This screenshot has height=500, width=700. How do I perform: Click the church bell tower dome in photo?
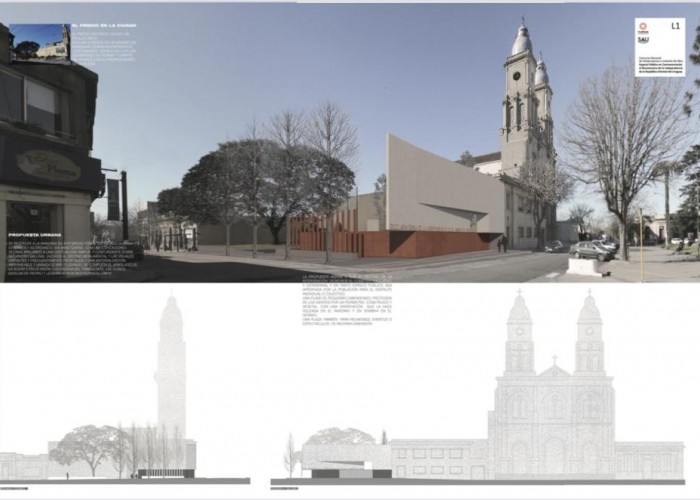[520, 40]
